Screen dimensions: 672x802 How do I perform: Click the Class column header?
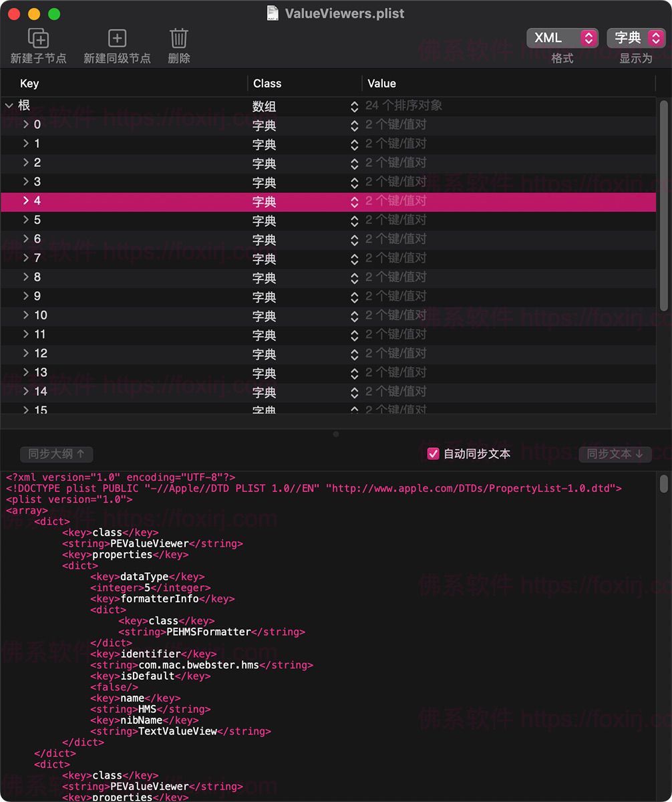point(267,83)
